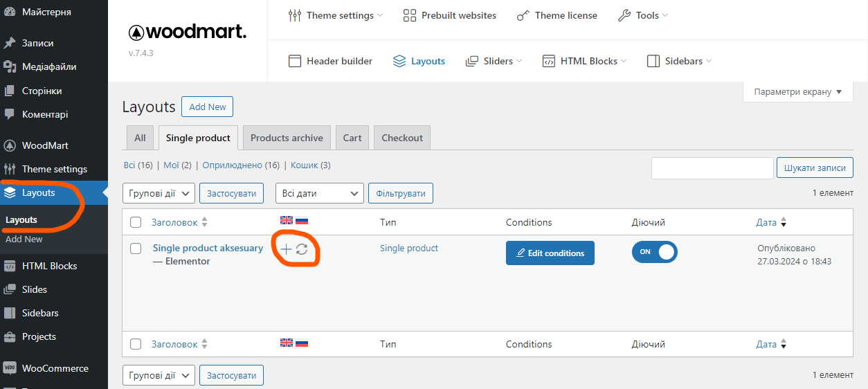
Task: Click the Мої (2) filter link
Action: (x=177, y=165)
